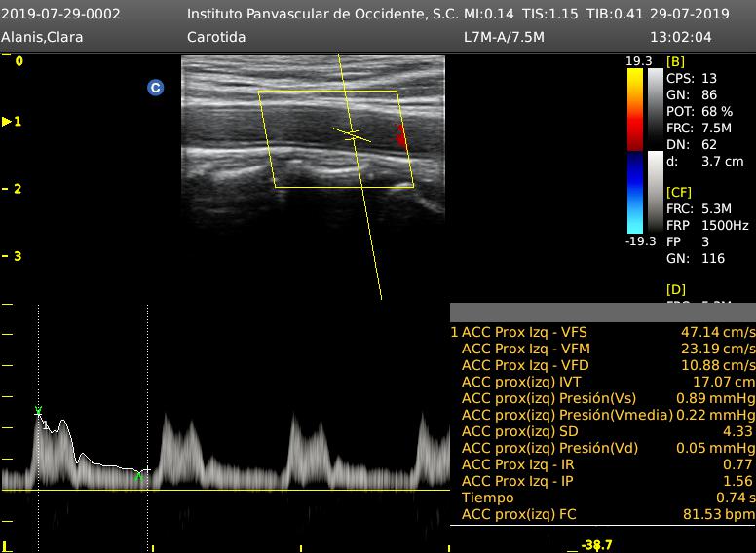
Task: Click patient name Alanis,Clara
Action: (x=42, y=37)
